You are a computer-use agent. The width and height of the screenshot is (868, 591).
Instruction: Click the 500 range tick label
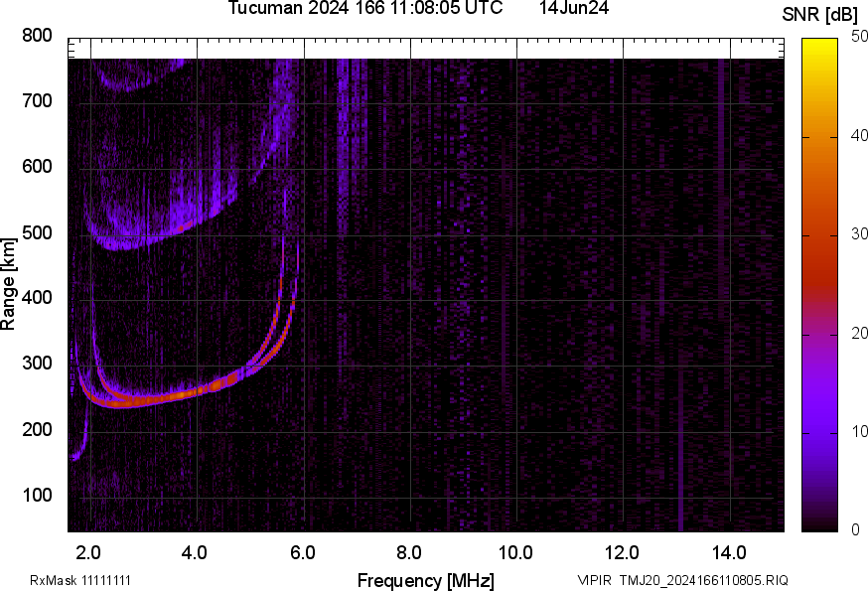tap(37, 232)
